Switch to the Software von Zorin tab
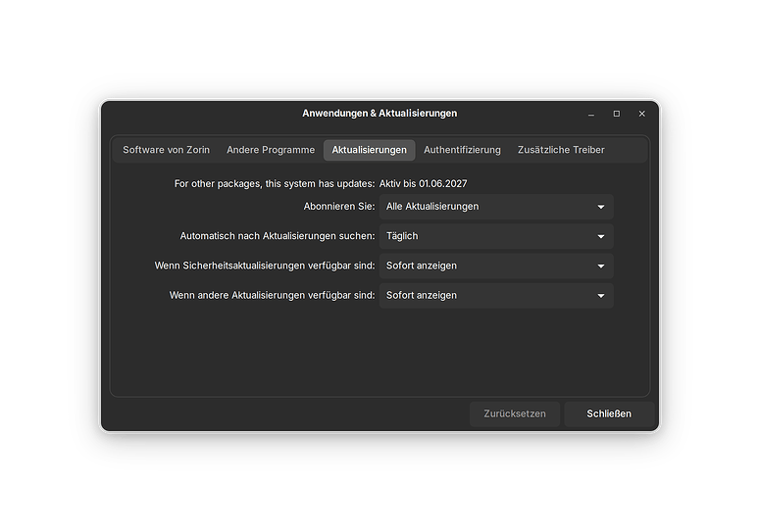The width and height of the screenshot is (760, 532). tap(166, 150)
